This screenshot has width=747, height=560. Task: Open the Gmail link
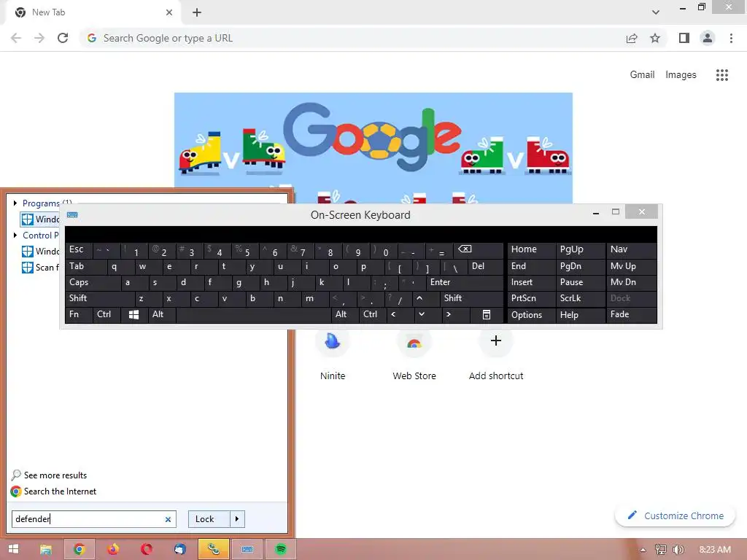[x=642, y=75]
